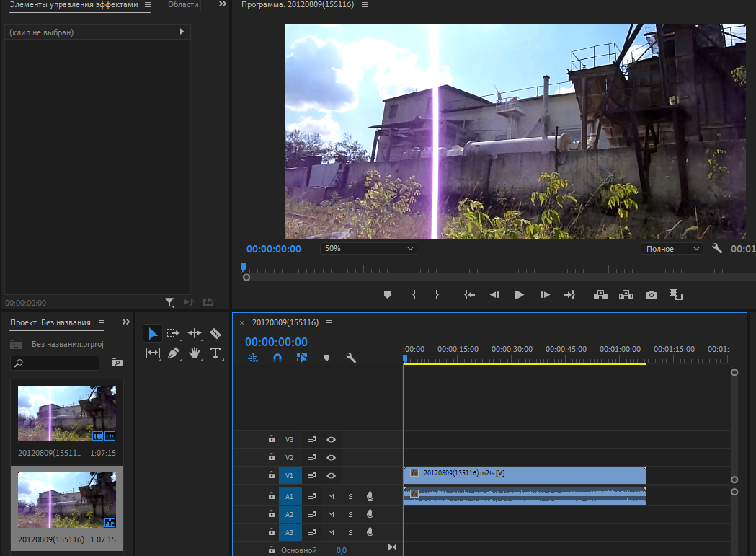Select the Pen tool
Viewport: 756px width, 556px height.
174,353
